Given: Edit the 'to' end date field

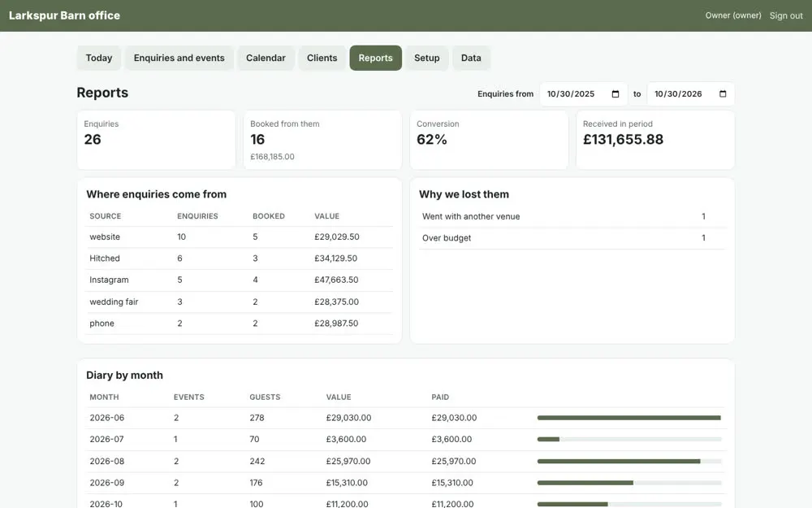Looking at the screenshot, I should 691,93.
